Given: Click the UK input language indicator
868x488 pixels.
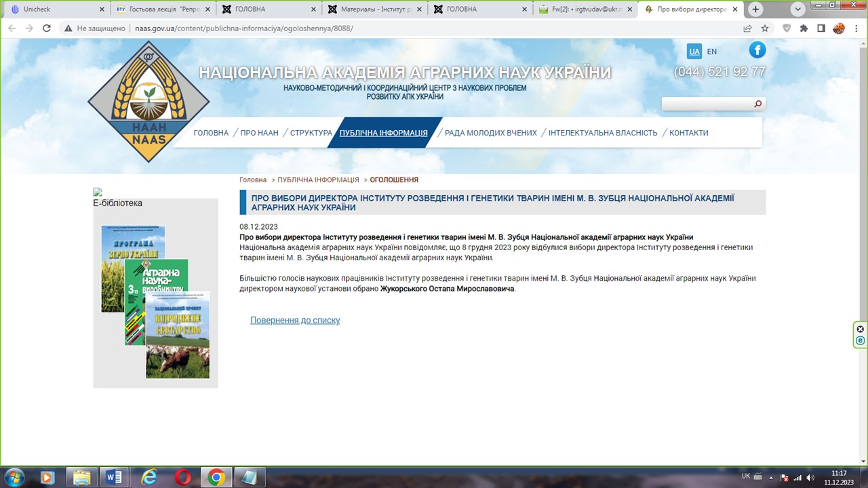Looking at the screenshot, I should (x=746, y=476).
